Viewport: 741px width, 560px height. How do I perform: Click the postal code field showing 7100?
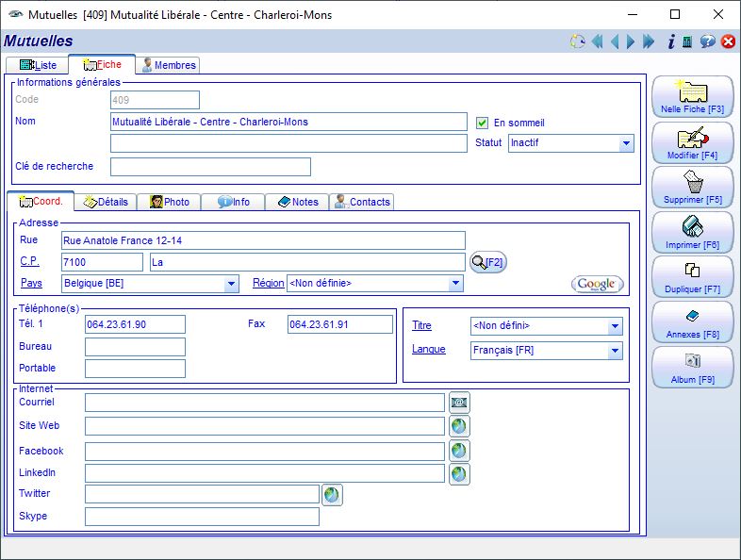coord(102,262)
